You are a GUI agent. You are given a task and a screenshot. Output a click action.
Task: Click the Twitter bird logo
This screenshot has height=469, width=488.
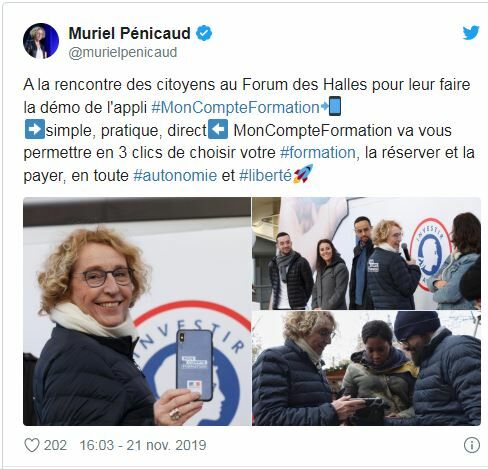point(471,33)
